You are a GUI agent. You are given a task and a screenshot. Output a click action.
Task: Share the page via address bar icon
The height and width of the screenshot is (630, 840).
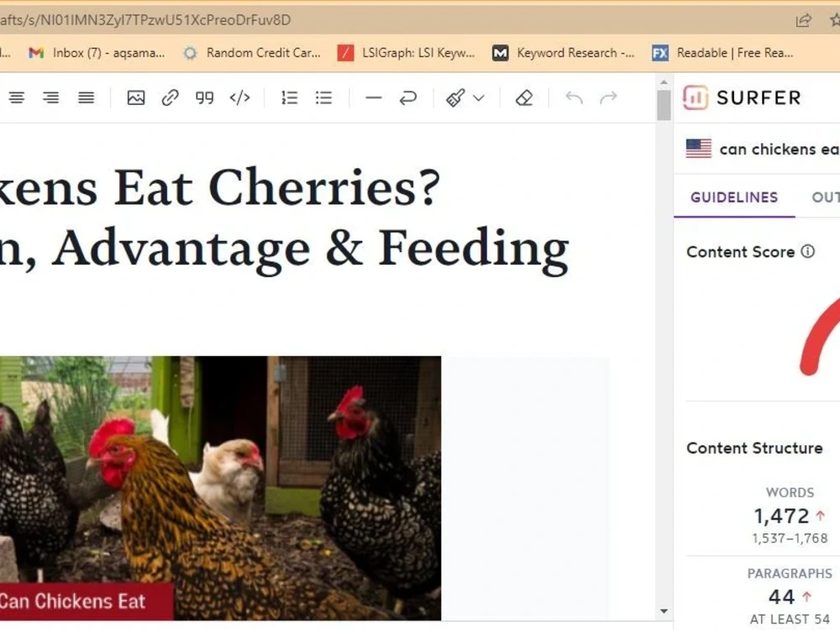[x=803, y=20]
